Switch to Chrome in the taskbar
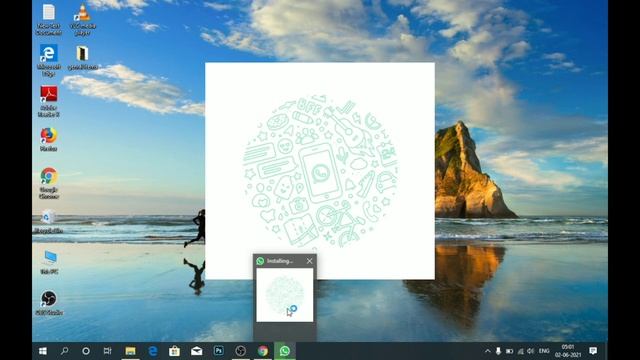This screenshot has width=640, height=360. pyautogui.click(x=263, y=351)
